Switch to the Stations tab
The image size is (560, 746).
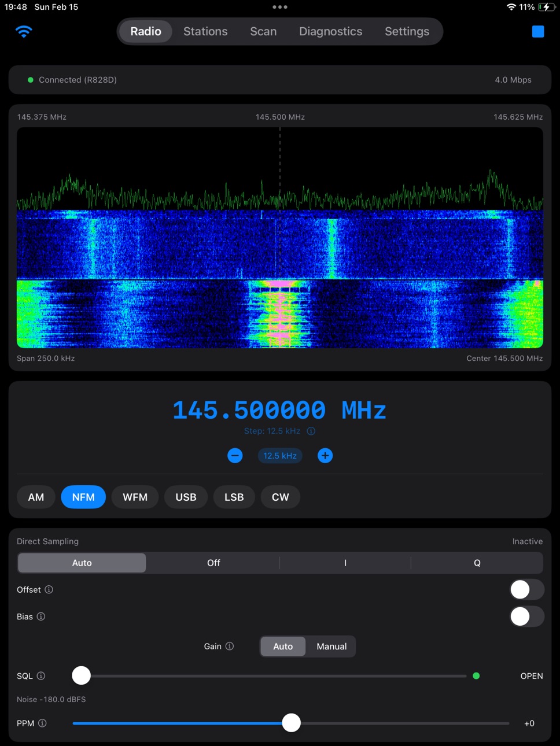coord(205,31)
